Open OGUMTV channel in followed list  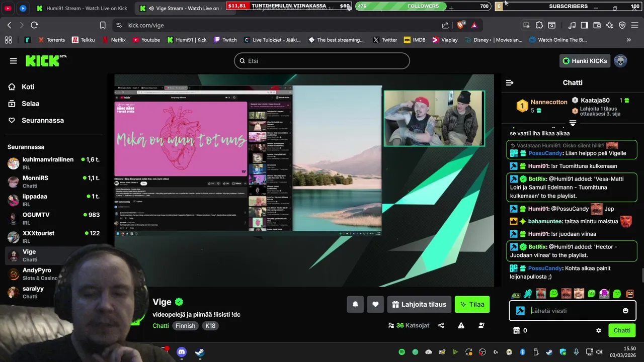point(53,218)
